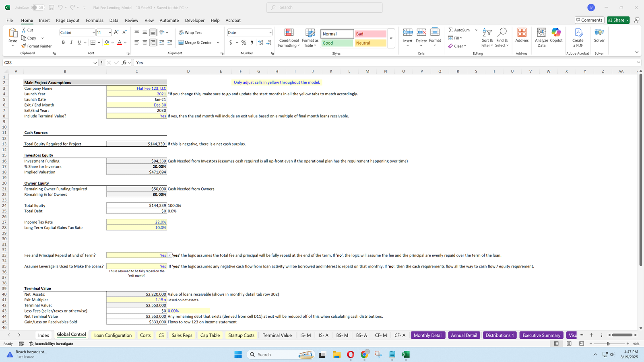Screen dimensions: 644x362
Task: Click the Create a PDF icon
Action: (578, 33)
